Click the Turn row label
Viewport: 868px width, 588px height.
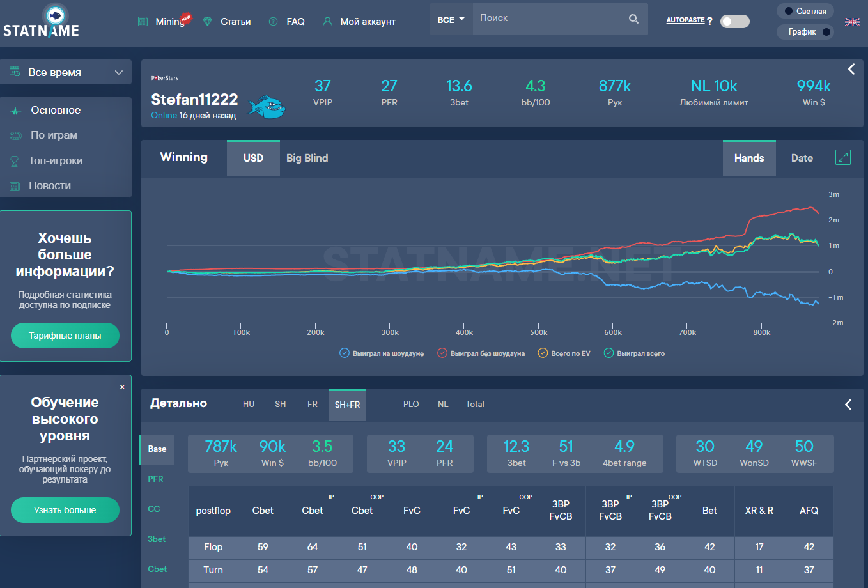[213, 570]
